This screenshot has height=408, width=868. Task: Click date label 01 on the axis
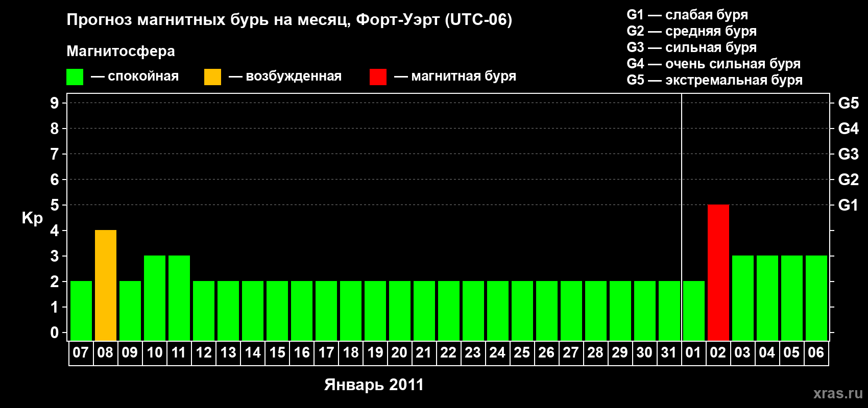[x=693, y=352]
